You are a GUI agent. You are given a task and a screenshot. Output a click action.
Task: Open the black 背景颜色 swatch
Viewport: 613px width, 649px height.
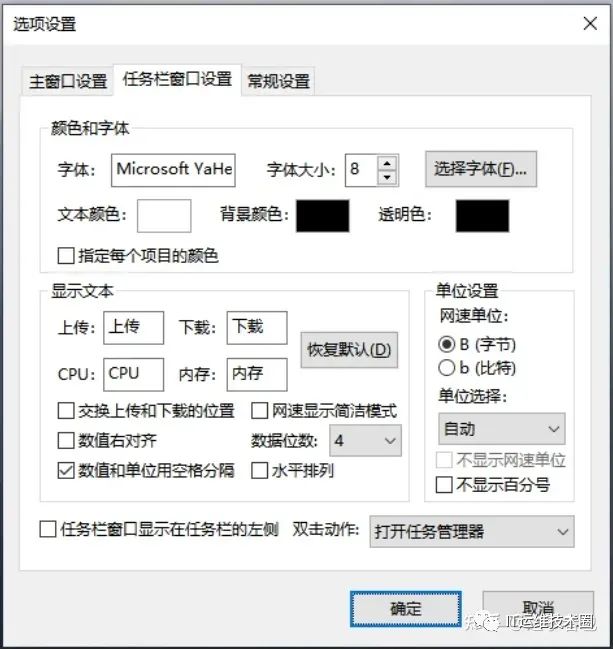point(322,216)
